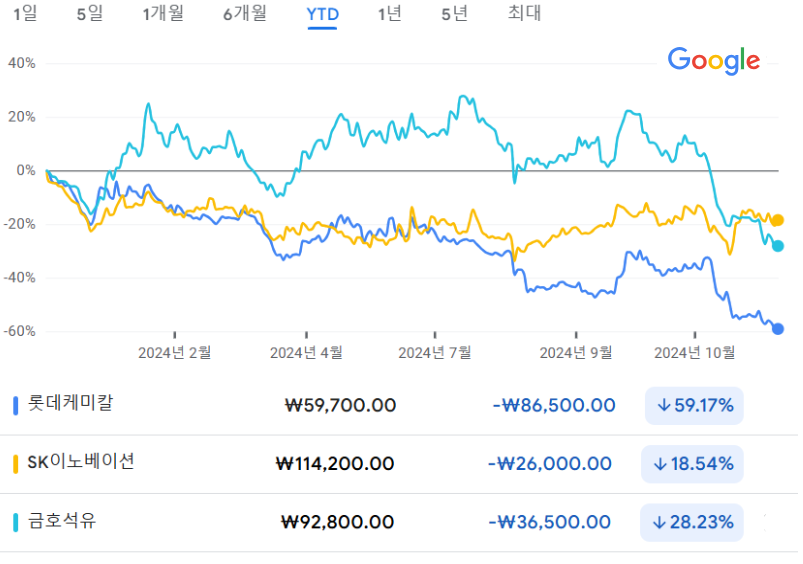803x564 pixels.
Task: Click the 2024년 7월 axis label
Action: pyautogui.click(x=435, y=352)
